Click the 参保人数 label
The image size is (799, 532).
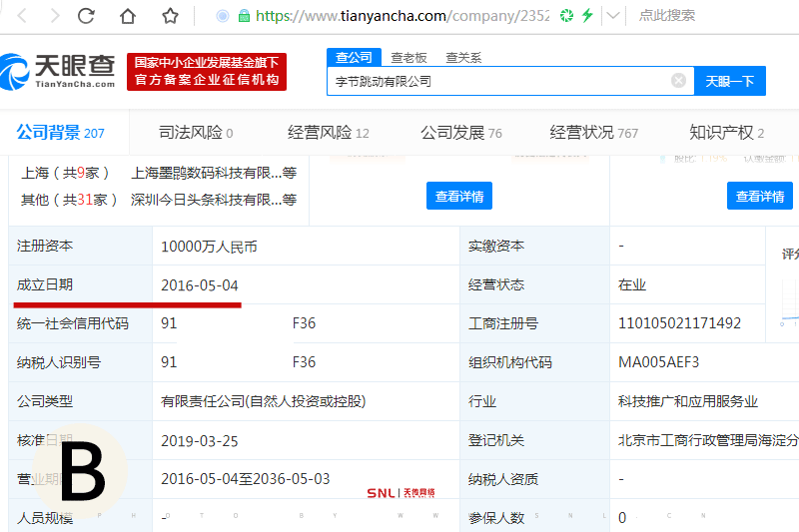click(496, 518)
